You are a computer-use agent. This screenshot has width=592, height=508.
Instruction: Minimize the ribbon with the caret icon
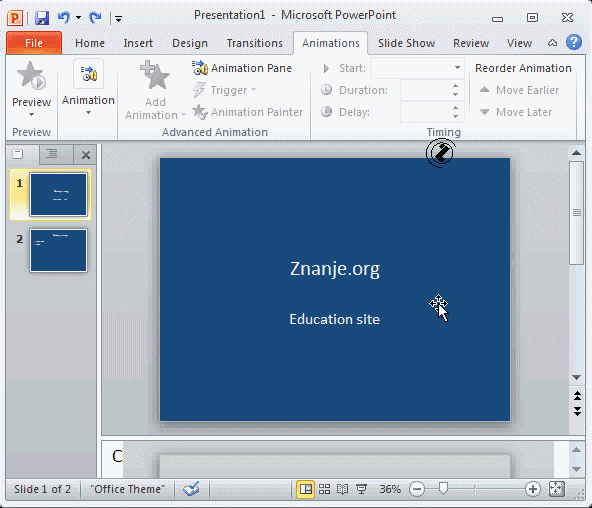coord(552,43)
